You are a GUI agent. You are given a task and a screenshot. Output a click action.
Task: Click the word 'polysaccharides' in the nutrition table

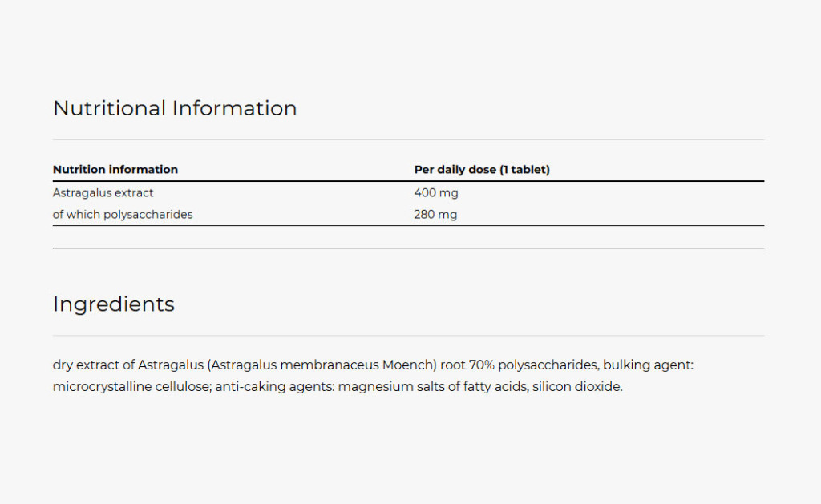coord(148,215)
